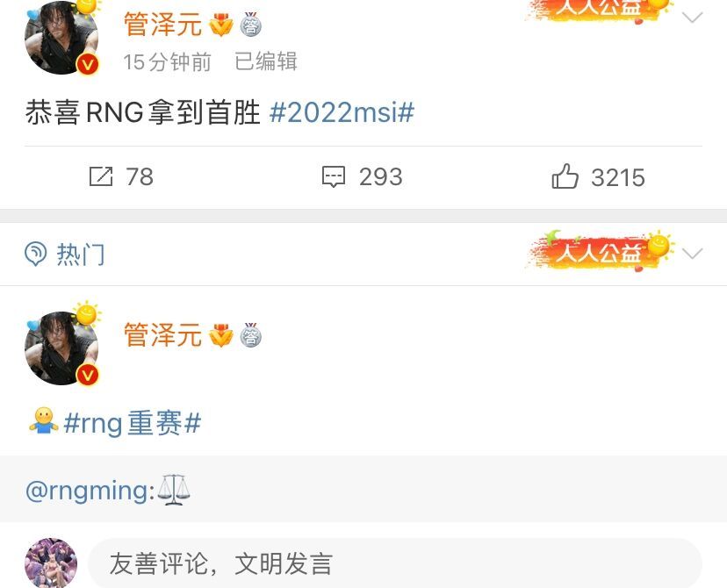Open the @rngming user mention
Image resolution: width=727 pixels, height=588 pixels.
90,491
